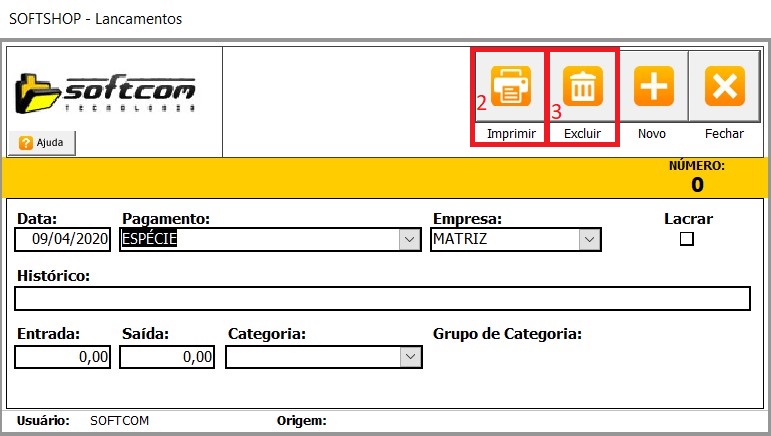Open the Empresa dropdown arrow
Screen dimensions: 771x436
[590, 240]
